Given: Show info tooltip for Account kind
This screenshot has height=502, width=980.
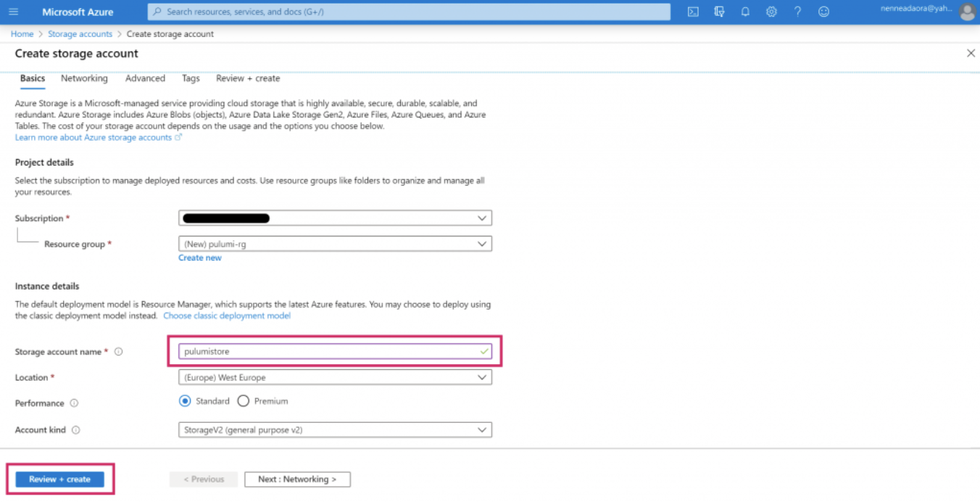Looking at the screenshot, I should [76, 430].
